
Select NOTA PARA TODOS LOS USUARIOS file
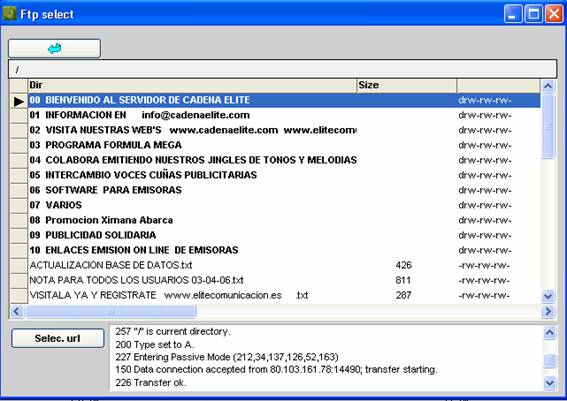point(136,280)
